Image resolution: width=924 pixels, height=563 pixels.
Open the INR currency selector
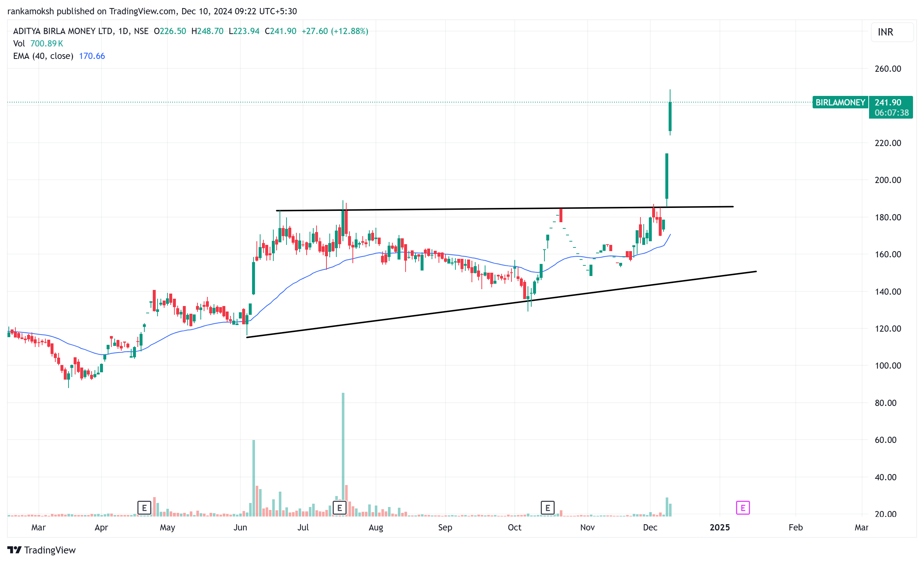click(x=892, y=32)
